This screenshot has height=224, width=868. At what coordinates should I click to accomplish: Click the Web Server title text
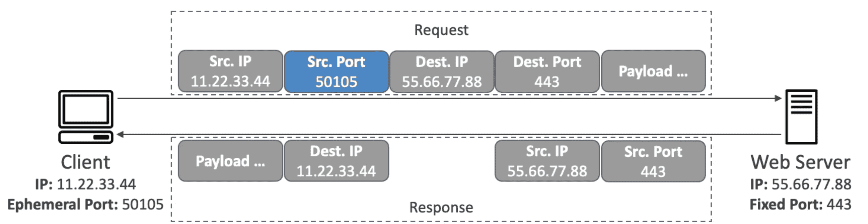pos(800,162)
